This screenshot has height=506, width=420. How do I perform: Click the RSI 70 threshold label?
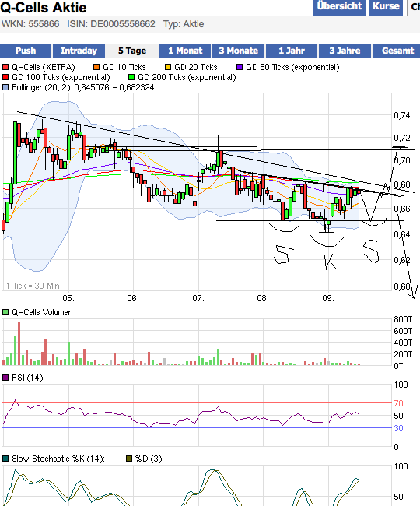pos(399,403)
